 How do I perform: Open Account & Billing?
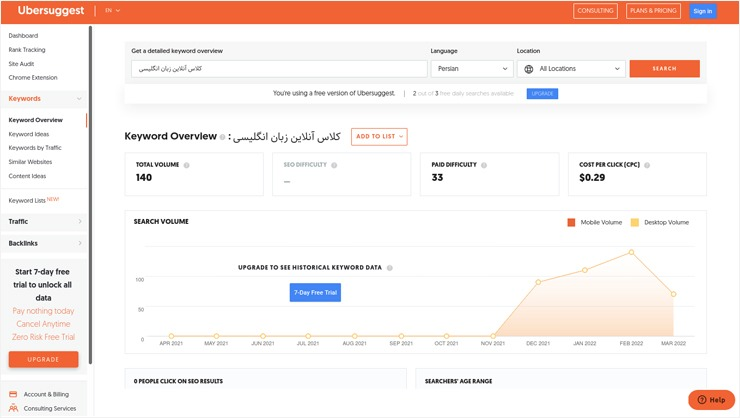[x=46, y=394]
